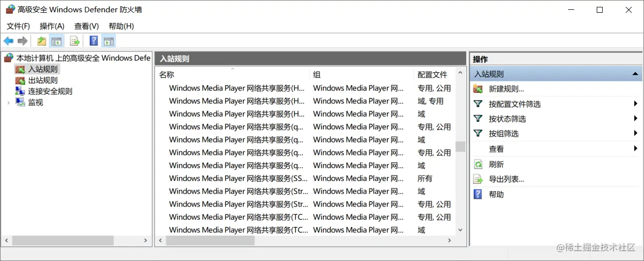Image resolution: width=644 pixels, height=261 pixels.
Task: Click the green 刷新 refresh icon
Action: (478, 164)
